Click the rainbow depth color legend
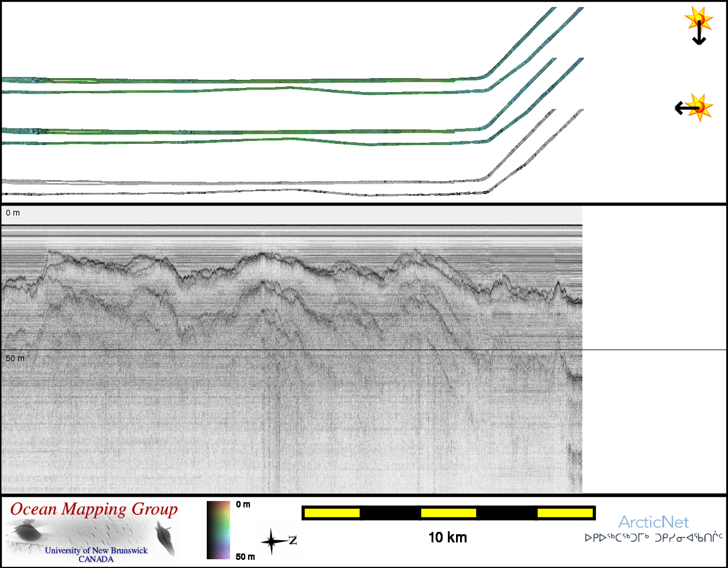The width and height of the screenshot is (728, 568). click(x=218, y=530)
